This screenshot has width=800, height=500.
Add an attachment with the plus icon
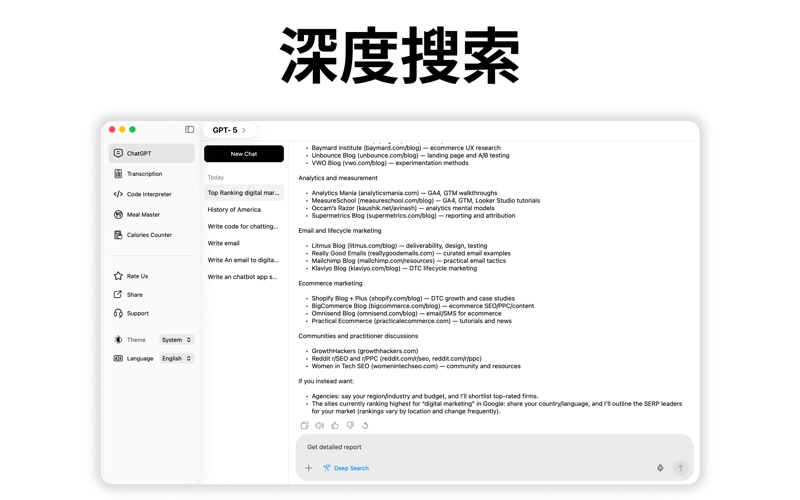click(x=309, y=468)
